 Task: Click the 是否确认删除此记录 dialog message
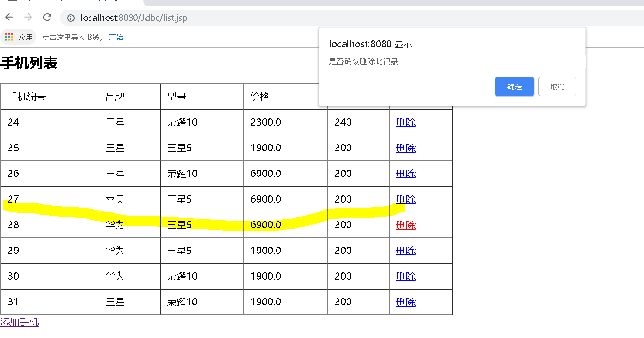[364, 62]
